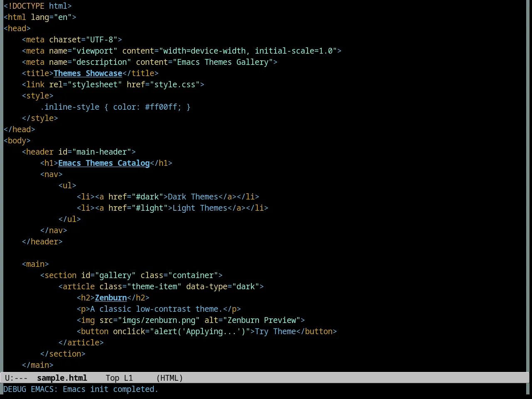This screenshot has height=399, width=532.
Task: Click the opening "<nav>" tag
Action: coord(51,174)
